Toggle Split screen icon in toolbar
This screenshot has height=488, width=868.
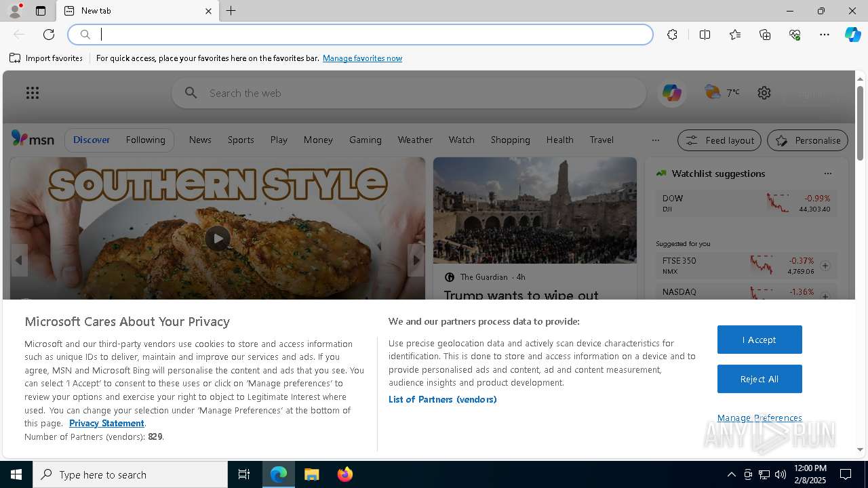[705, 35]
